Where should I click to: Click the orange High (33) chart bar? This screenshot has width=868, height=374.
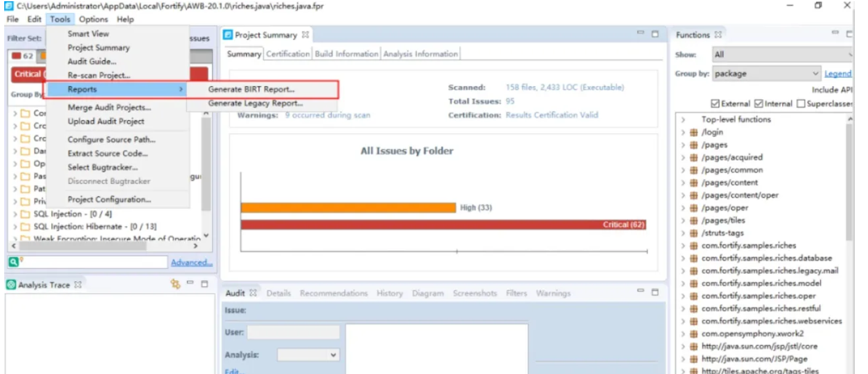tap(348, 207)
